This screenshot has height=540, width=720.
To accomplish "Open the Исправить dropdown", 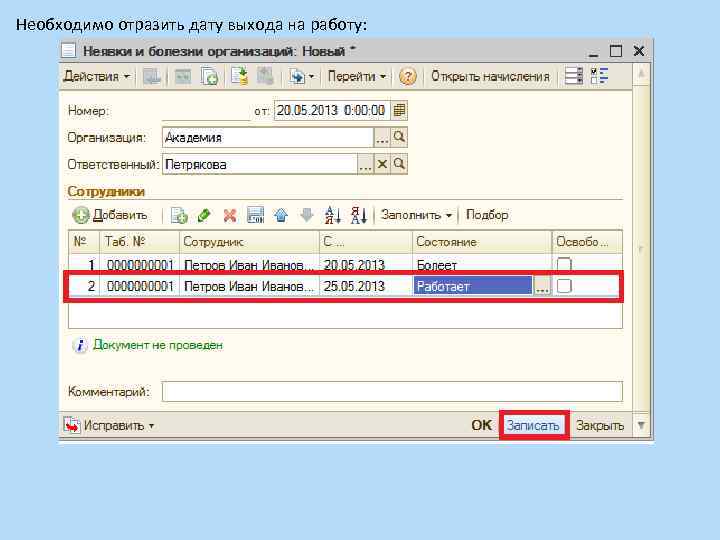I will click(108, 426).
